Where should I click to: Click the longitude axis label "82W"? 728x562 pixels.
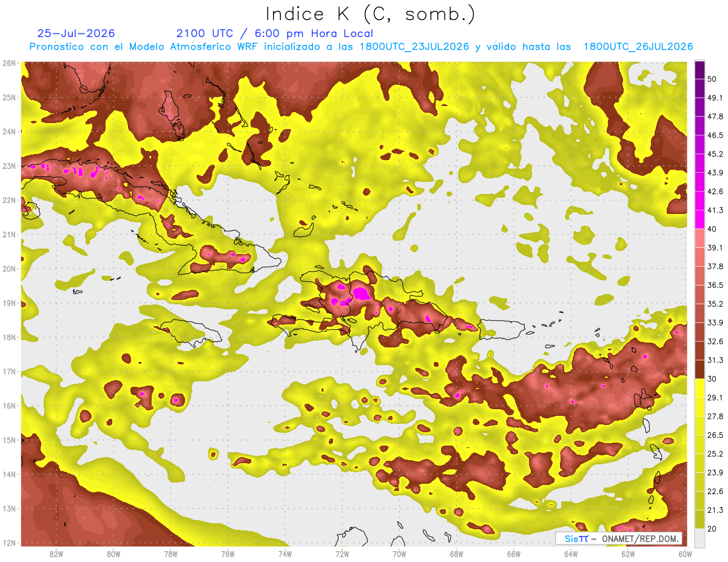coord(56,554)
